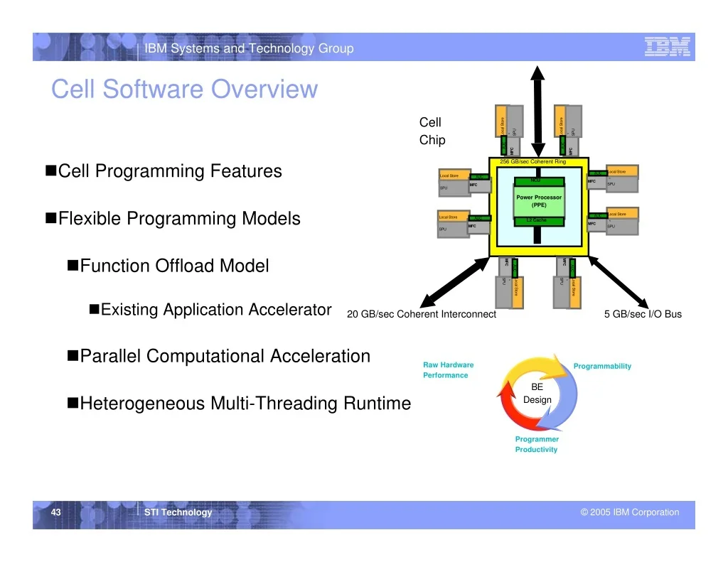Click the Function Offload Model bullet
Screen dimensions: 728x562
click(168, 266)
